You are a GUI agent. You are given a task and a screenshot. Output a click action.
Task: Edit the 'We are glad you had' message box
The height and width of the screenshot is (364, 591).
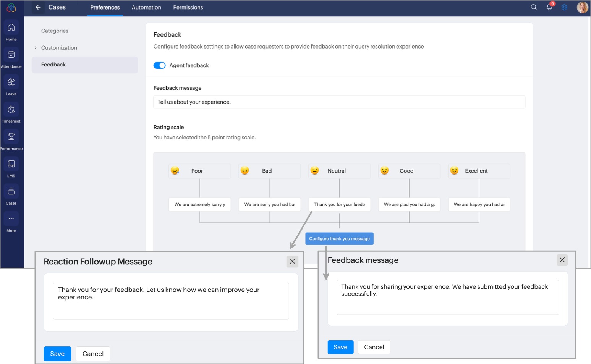click(x=409, y=205)
